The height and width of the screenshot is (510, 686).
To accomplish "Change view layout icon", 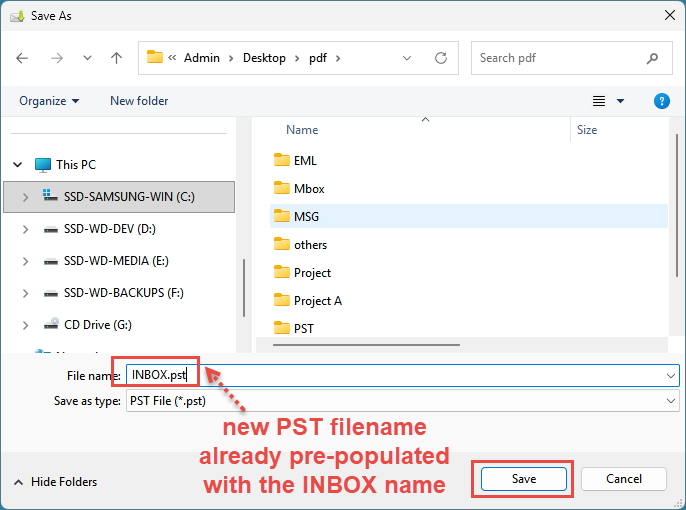I will (599, 101).
